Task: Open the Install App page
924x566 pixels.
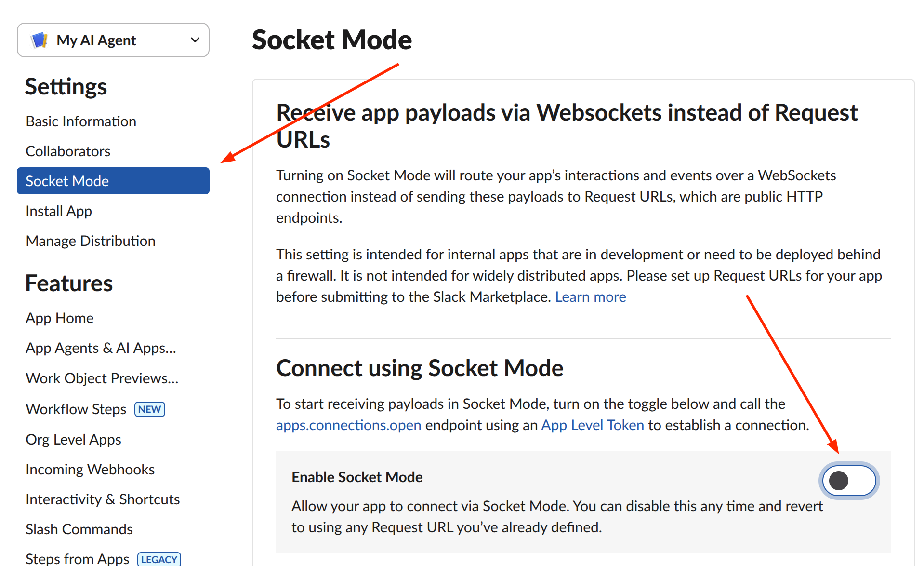Action: pyautogui.click(x=58, y=211)
